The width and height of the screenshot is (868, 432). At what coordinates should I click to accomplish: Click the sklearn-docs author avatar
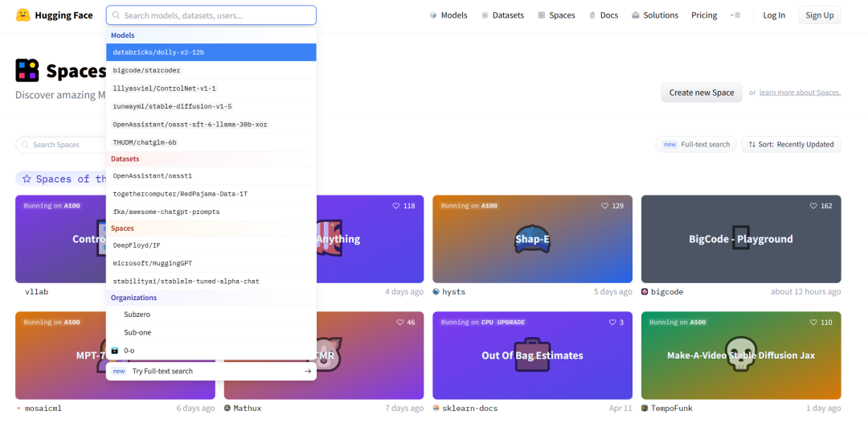[436, 408]
